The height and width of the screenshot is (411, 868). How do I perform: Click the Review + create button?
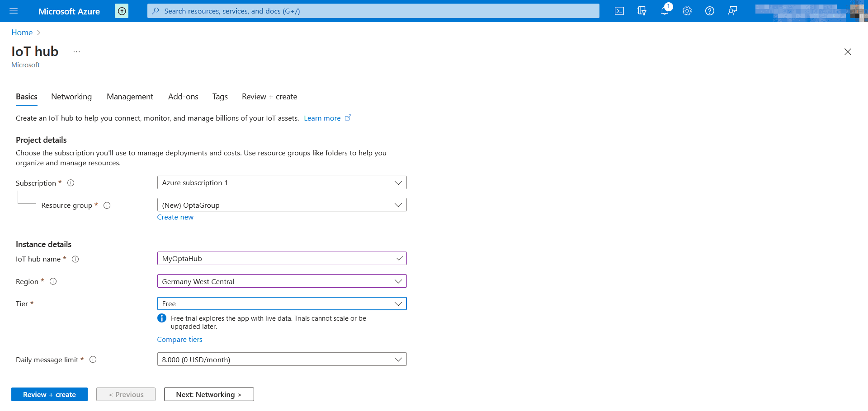click(x=49, y=394)
